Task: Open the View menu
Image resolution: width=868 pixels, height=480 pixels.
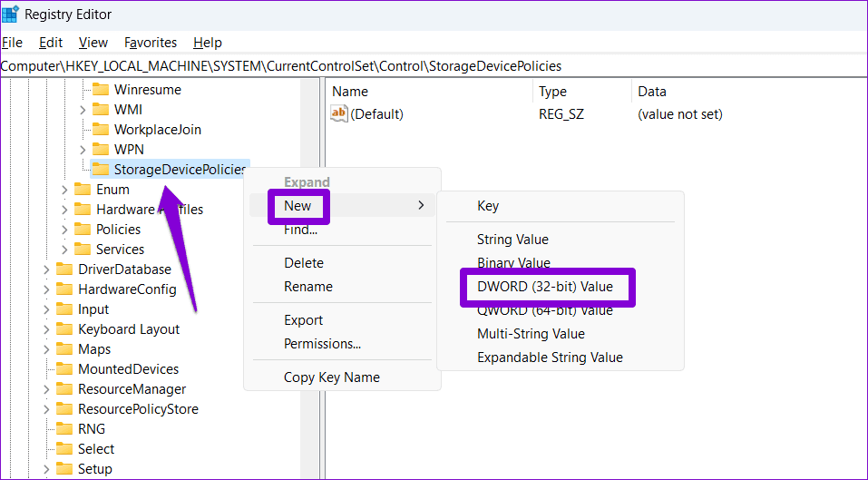Action: tap(93, 42)
